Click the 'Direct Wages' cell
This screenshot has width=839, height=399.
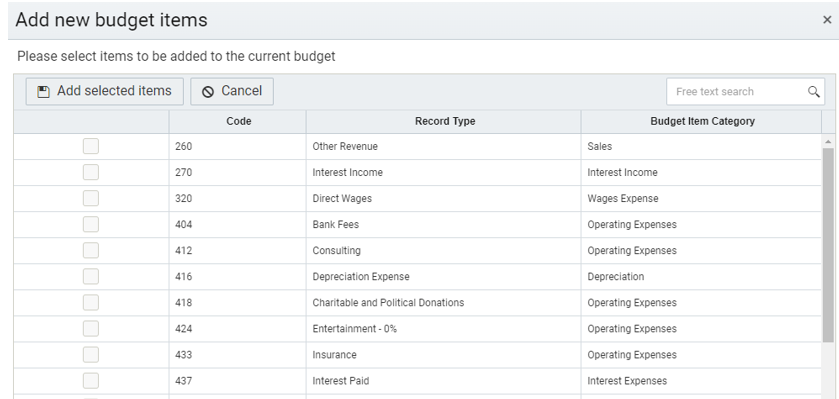[444, 198]
